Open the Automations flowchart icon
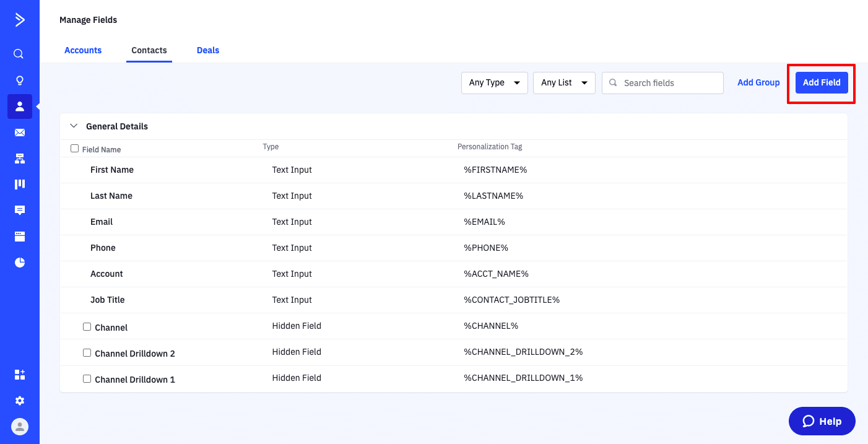Viewport: 868px width, 444px height. click(20, 159)
